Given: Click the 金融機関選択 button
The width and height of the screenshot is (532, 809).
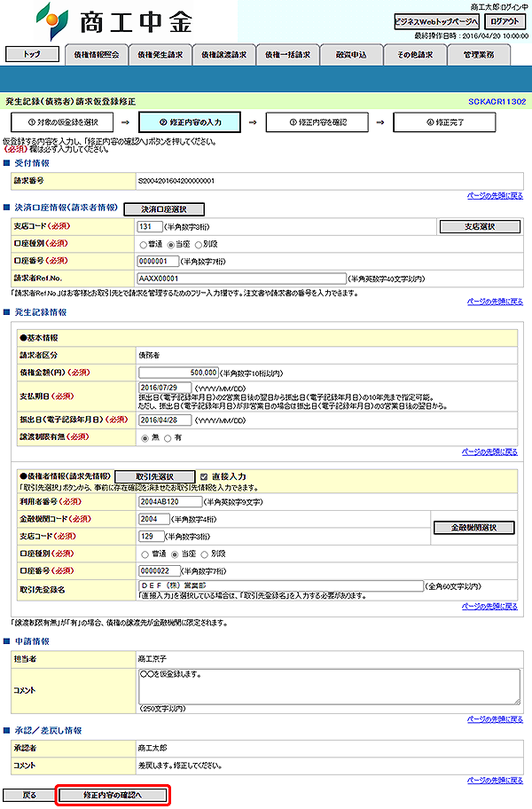Looking at the screenshot, I should [x=474, y=528].
